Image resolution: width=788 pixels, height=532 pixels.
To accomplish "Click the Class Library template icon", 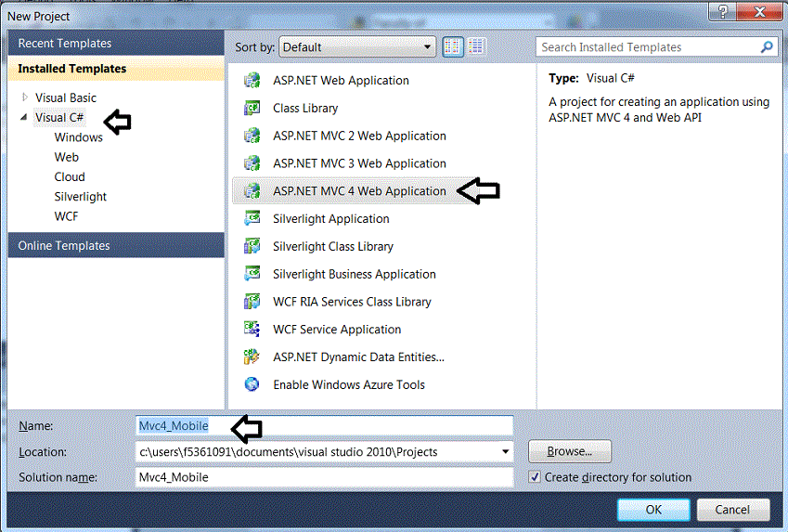I will (252, 109).
